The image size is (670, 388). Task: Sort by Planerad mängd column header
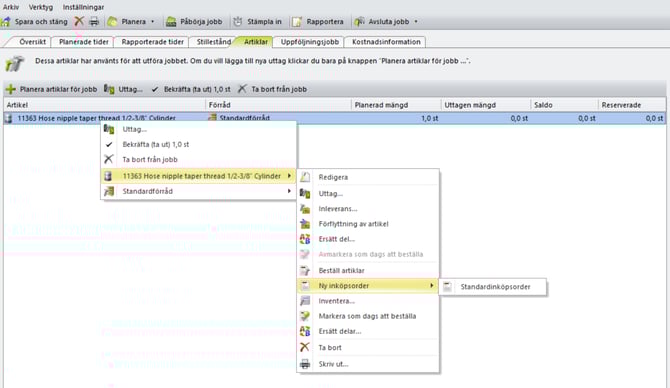click(396, 105)
